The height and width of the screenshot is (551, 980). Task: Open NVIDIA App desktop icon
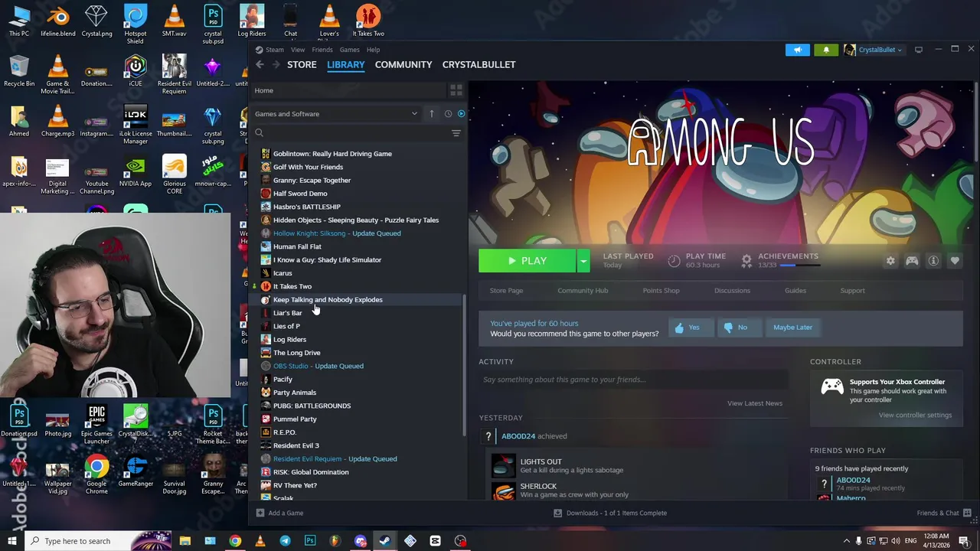[x=136, y=173]
